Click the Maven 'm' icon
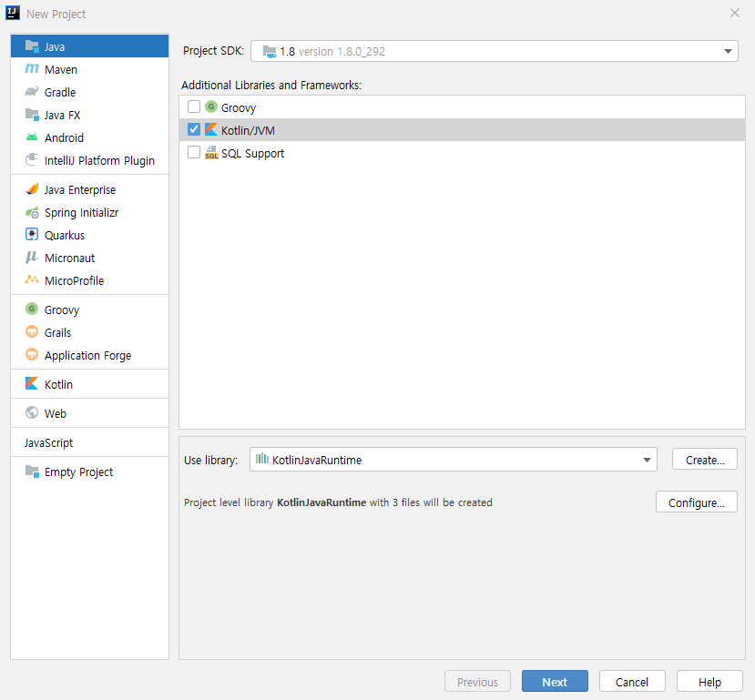This screenshot has height=700, width=755. click(32, 69)
